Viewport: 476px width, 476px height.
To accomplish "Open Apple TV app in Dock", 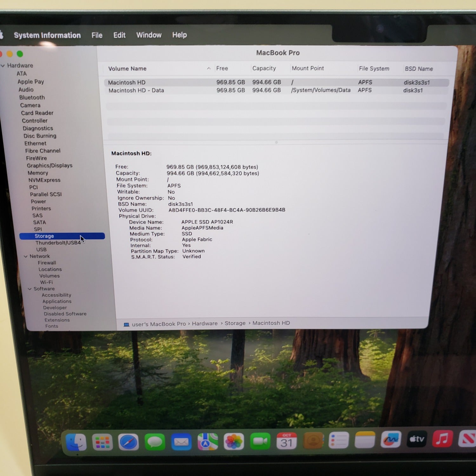I will click(x=417, y=440).
